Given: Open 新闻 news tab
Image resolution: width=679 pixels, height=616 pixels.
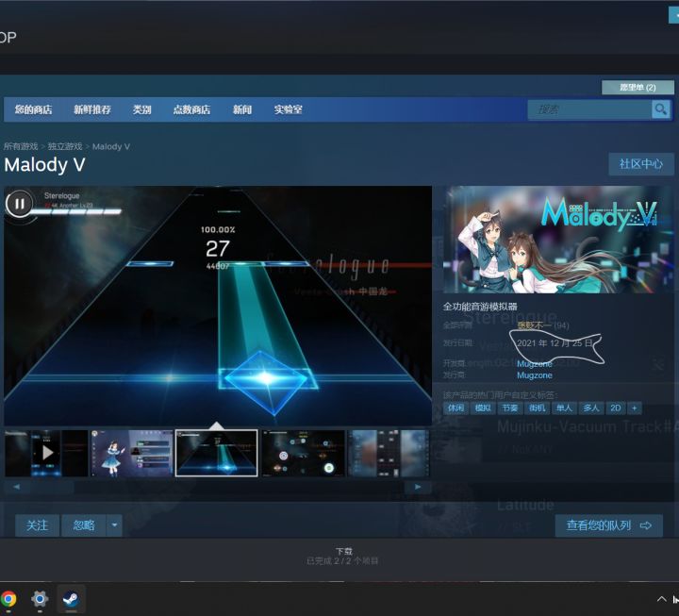Looking at the screenshot, I should (x=242, y=109).
